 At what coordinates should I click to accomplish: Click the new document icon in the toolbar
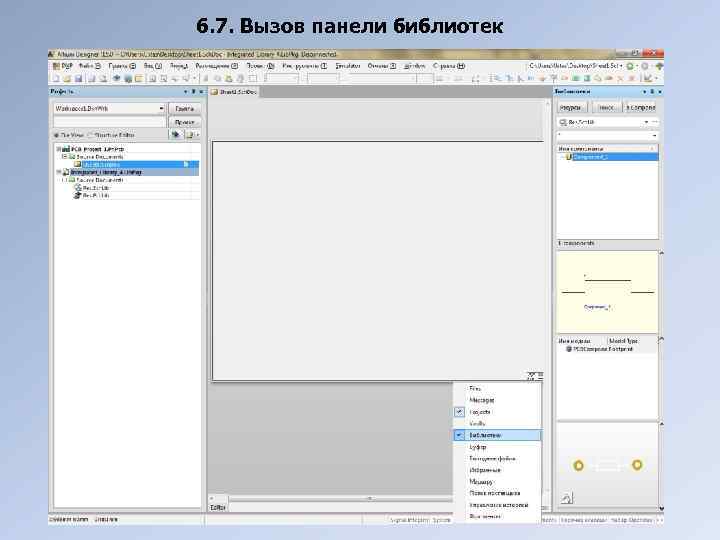56,79
